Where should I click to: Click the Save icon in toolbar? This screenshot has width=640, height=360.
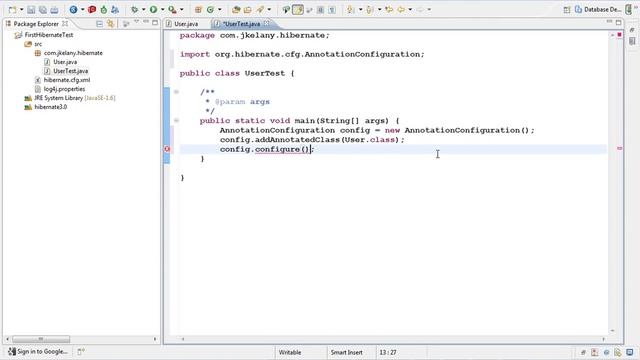31,9
